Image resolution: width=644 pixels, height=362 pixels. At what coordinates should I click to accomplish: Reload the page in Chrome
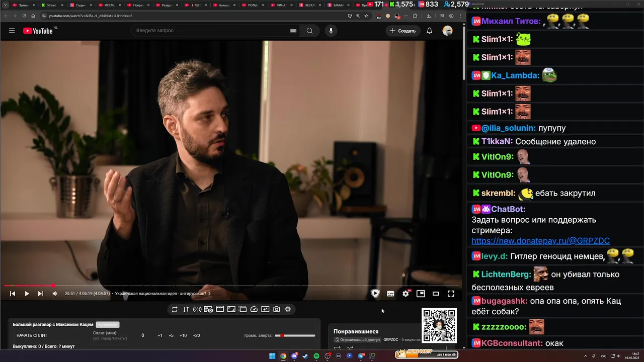click(x=23, y=16)
